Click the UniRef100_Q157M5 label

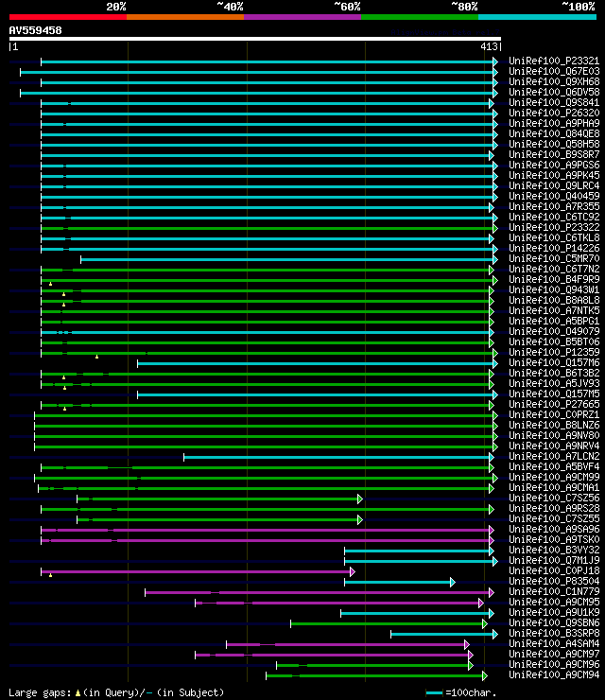click(554, 394)
